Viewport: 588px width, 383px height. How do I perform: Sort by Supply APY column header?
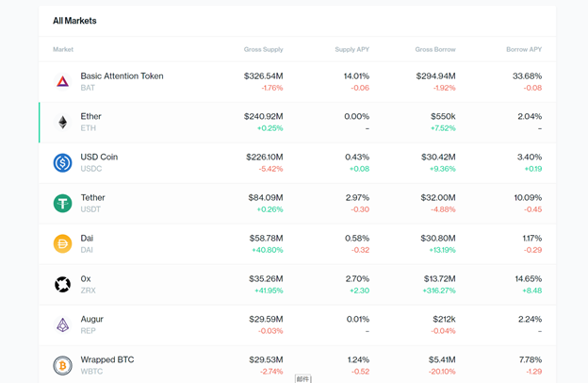point(351,49)
